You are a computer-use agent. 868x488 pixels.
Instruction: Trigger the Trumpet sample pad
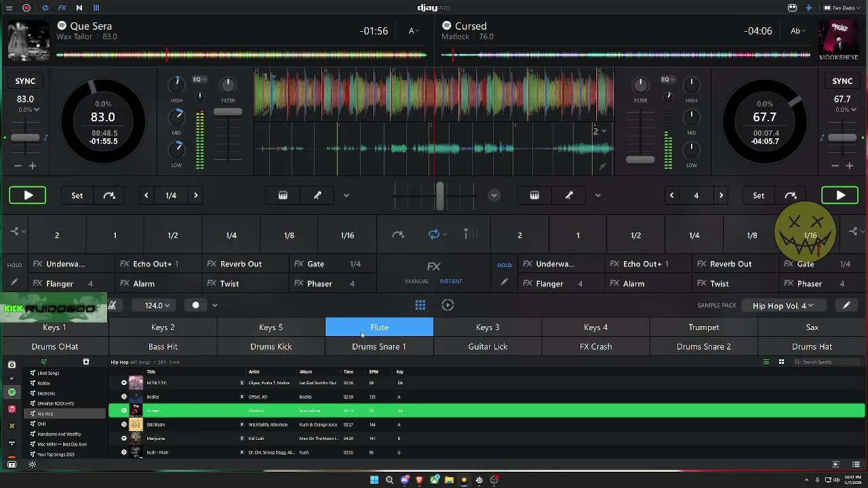click(704, 327)
